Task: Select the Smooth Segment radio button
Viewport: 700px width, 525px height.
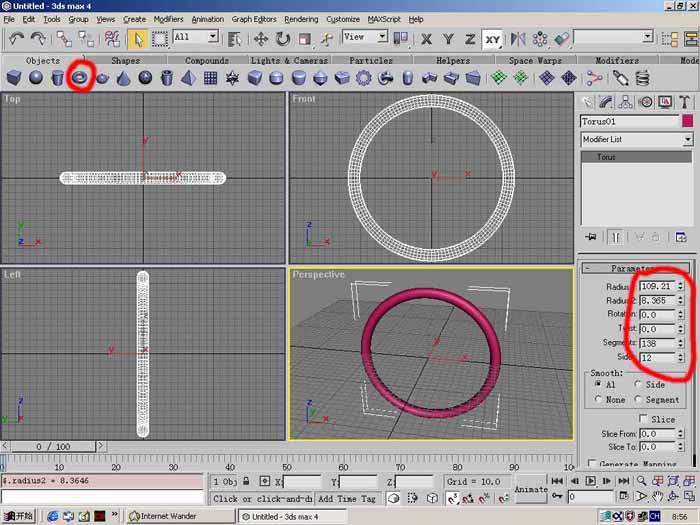Action: click(x=638, y=400)
